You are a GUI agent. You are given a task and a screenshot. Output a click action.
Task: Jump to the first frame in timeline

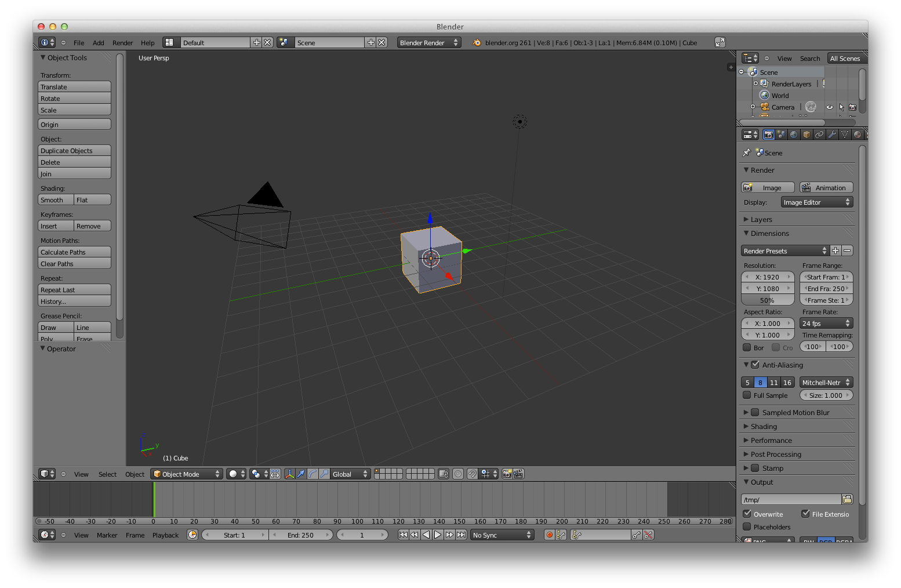[403, 535]
